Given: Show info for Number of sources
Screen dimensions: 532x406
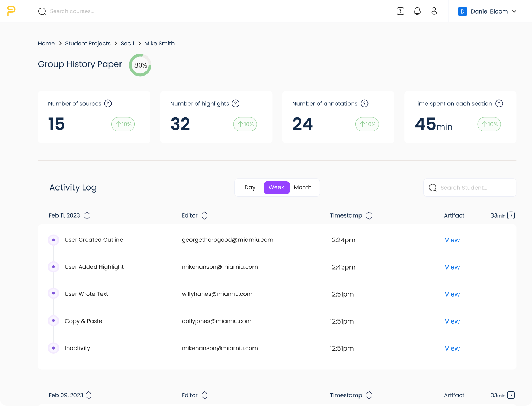Looking at the screenshot, I should 108,104.
